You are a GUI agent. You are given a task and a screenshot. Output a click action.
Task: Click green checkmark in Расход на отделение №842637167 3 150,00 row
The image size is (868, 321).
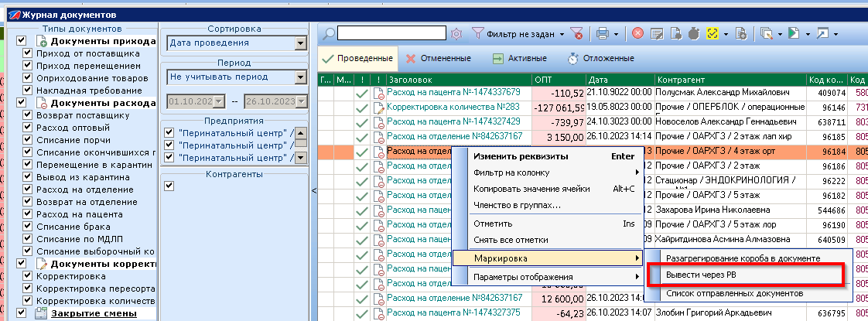pyautogui.click(x=361, y=136)
